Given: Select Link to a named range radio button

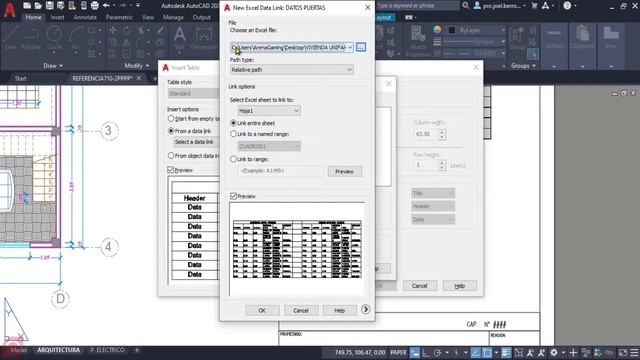Looking at the screenshot, I should point(233,134).
